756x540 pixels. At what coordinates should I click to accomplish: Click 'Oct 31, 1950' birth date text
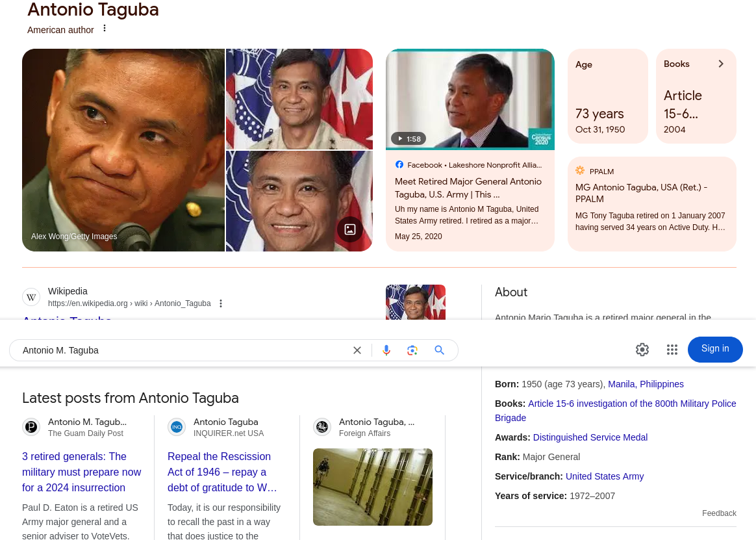click(x=599, y=129)
